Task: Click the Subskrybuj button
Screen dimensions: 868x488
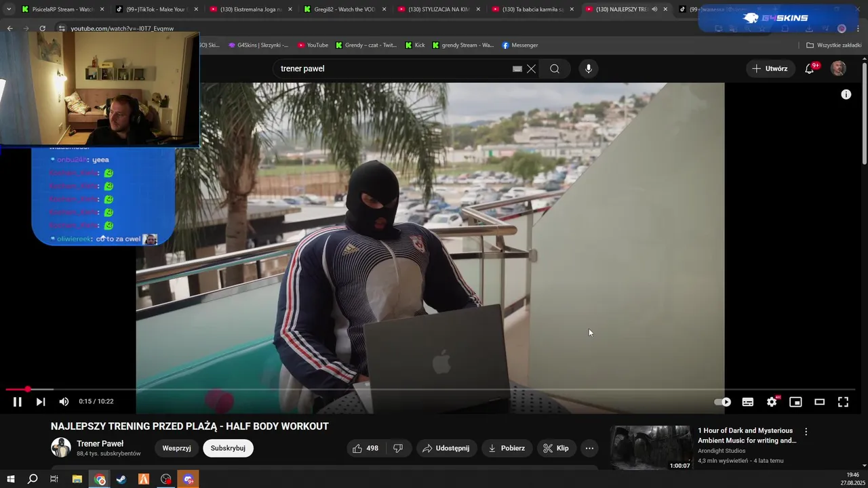Action: click(x=228, y=448)
